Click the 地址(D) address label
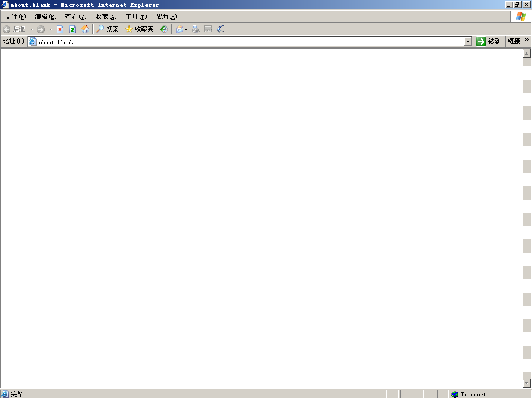 point(14,41)
